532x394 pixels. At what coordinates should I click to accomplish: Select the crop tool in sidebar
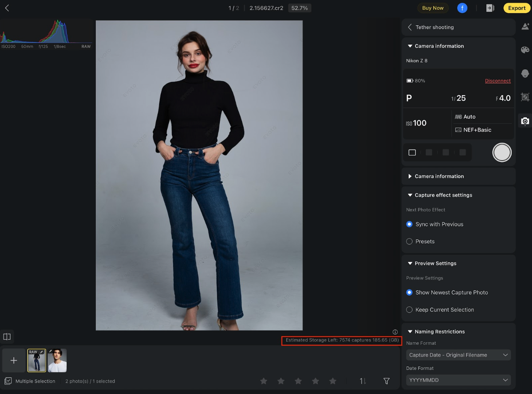[x=525, y=97]
